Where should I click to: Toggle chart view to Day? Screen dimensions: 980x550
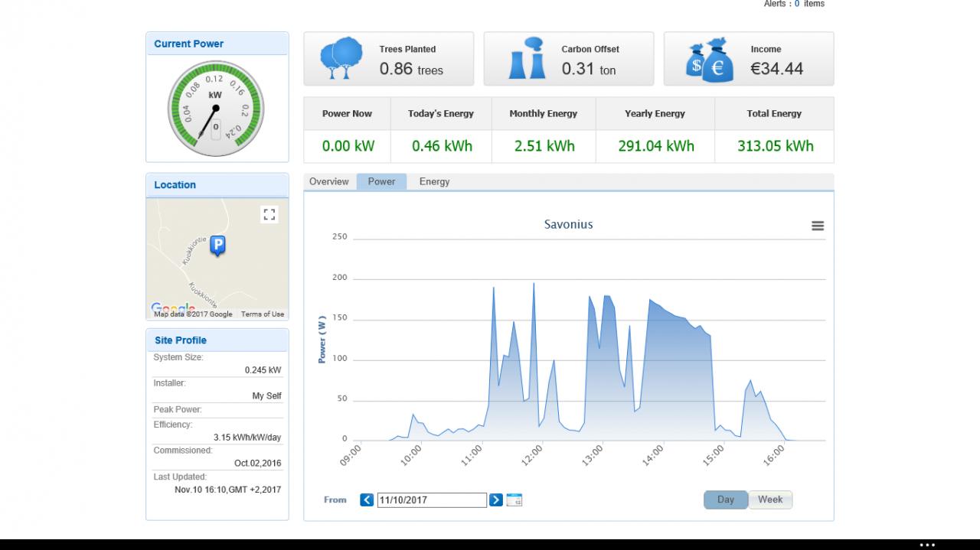(x=726, y=500)
